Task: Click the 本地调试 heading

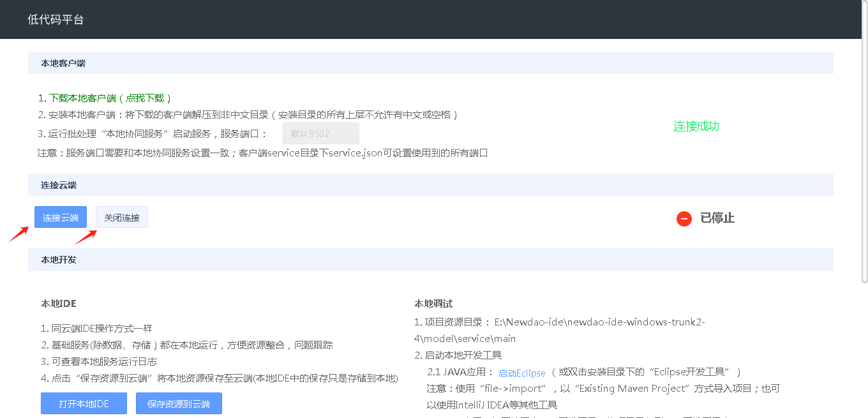Action: (x=433, y=304)
